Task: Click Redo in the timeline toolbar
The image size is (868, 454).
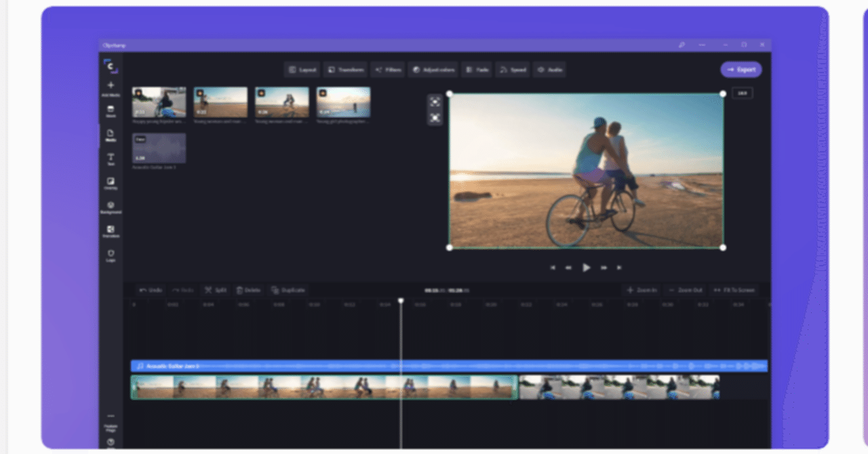Action: [183, 290]
